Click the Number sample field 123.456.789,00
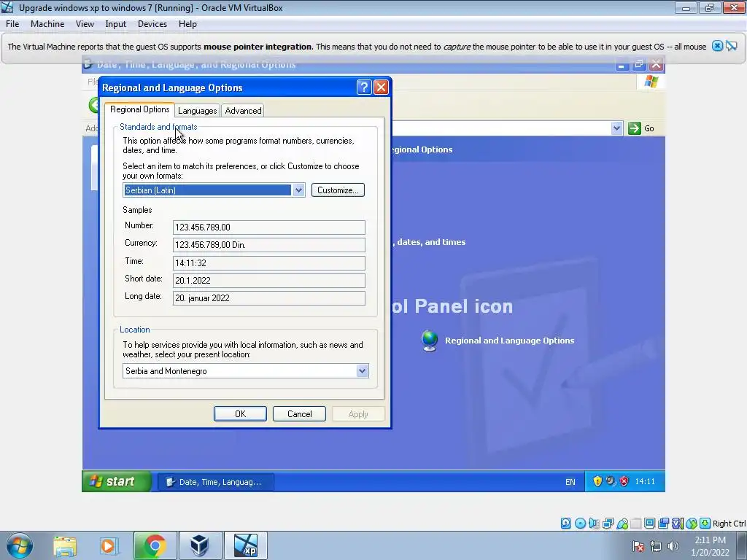The image size is (747, 560). (x=268, y=227)
